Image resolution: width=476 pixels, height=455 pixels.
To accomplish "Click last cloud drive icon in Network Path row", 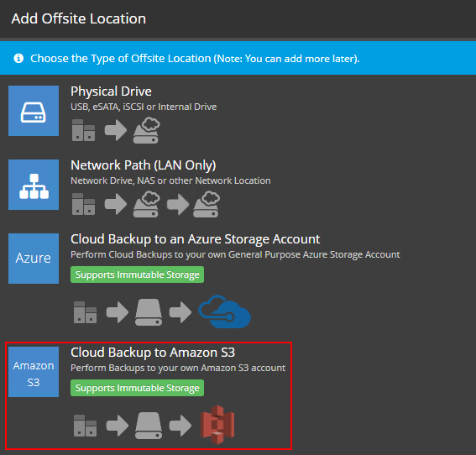I will click(207, 204).
